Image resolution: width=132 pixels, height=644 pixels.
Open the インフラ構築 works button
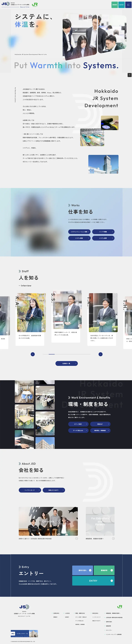103,232
